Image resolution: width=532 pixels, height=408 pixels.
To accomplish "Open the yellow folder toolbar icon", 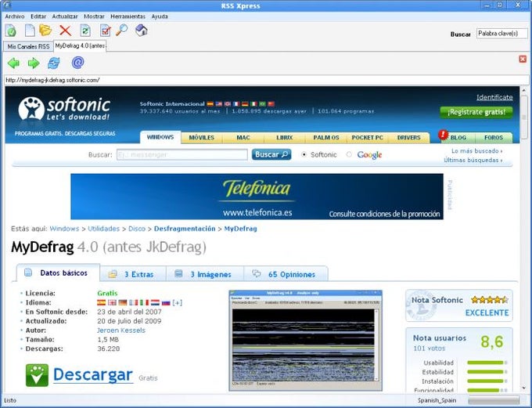I will point(45,31).
